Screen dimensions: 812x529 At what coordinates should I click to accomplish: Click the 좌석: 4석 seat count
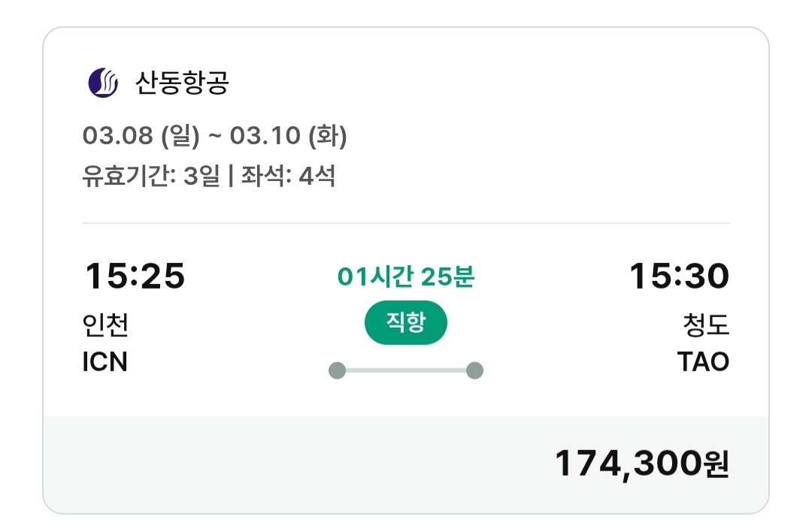pyautogui.click(x=287, y=177)
